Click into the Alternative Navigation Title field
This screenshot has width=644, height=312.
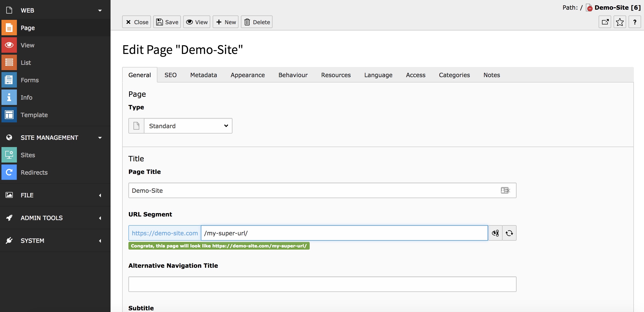point(322,284)
